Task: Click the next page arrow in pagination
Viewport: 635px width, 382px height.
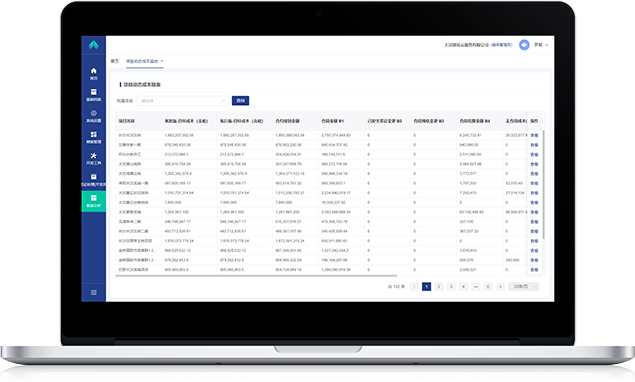Action: tap(501, 286)
